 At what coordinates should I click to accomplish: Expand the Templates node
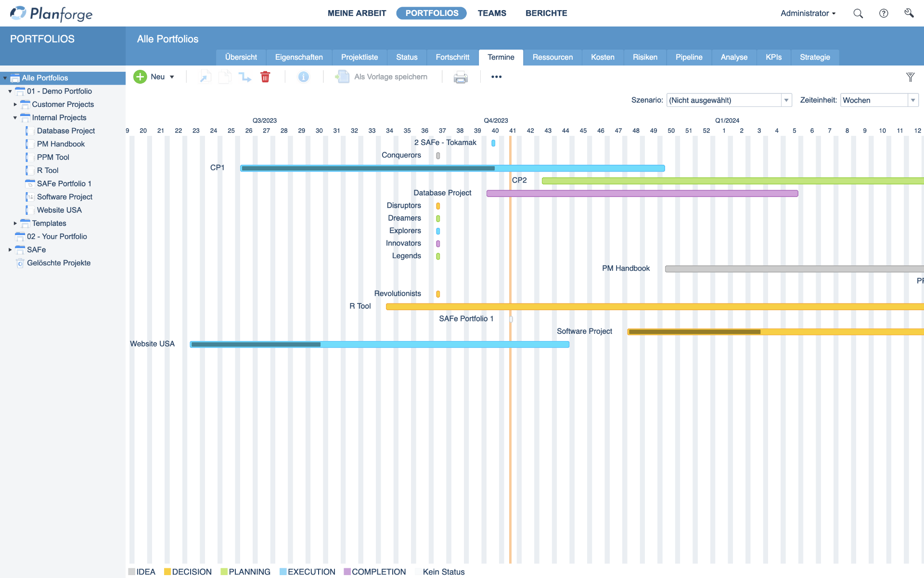(x=15, y=223)
